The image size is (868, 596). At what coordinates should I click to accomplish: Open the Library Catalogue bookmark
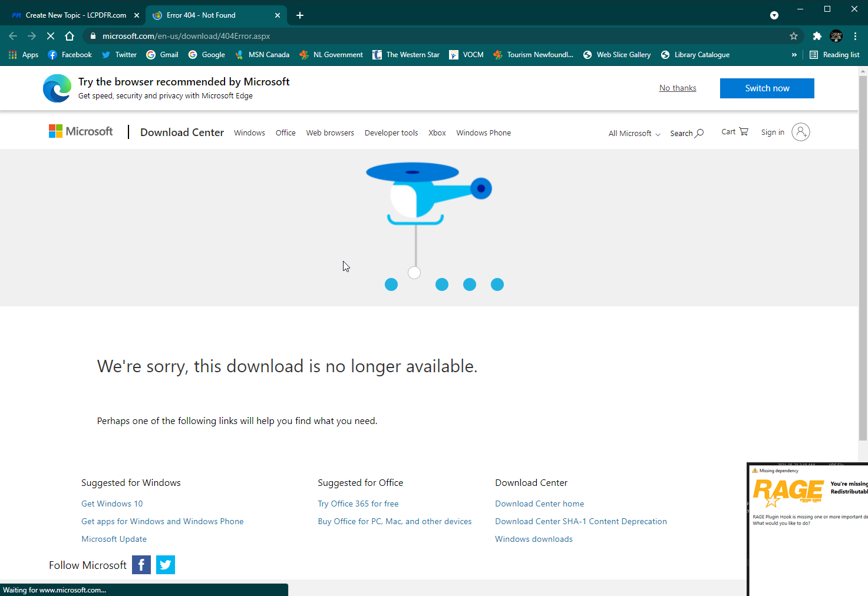coord(695,55)
